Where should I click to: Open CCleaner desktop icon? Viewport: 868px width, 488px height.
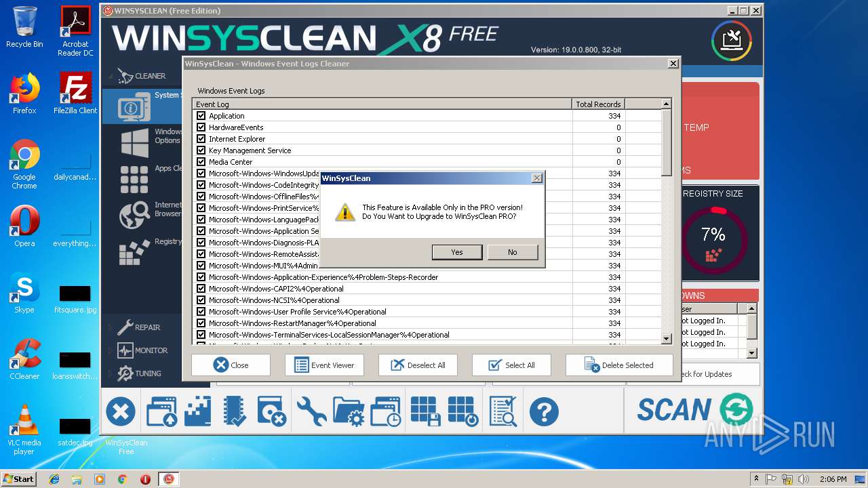[24, 359]
